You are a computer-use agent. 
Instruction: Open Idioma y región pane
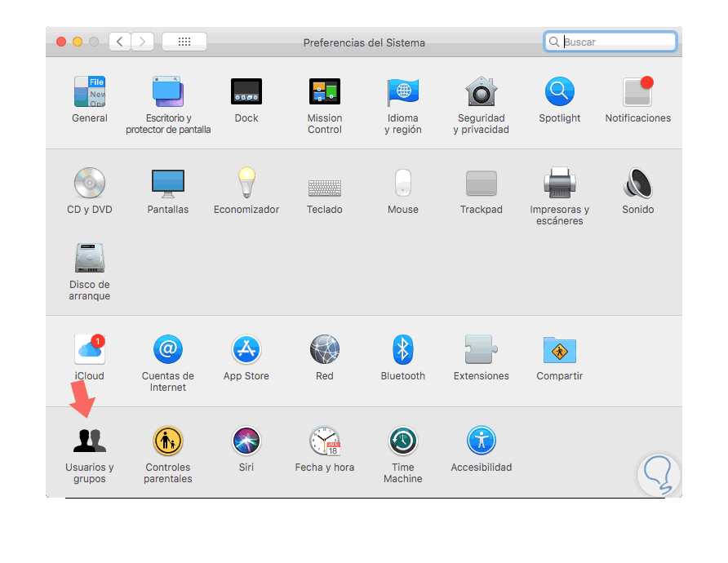403,91
